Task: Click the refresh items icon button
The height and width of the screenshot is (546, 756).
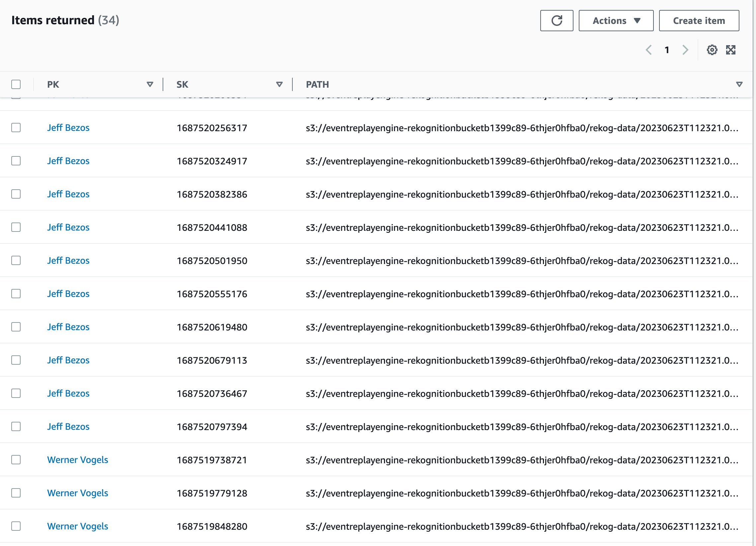Action: (x=556, y=21)
